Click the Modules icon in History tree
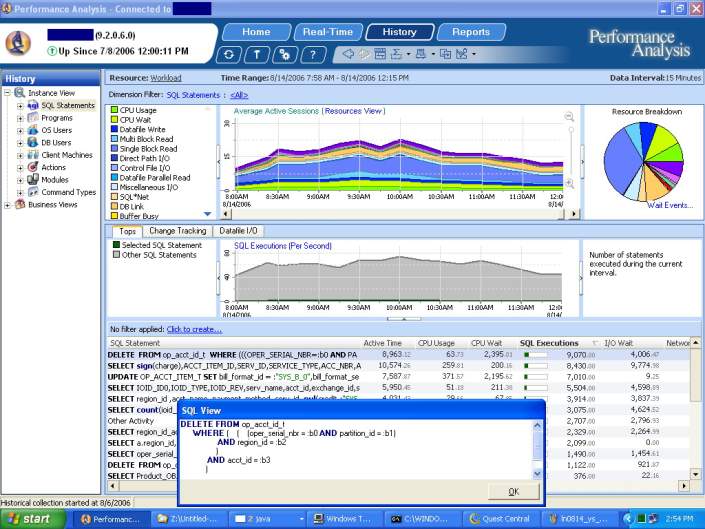Screen dimensions: 705x529 click(32, 180)
